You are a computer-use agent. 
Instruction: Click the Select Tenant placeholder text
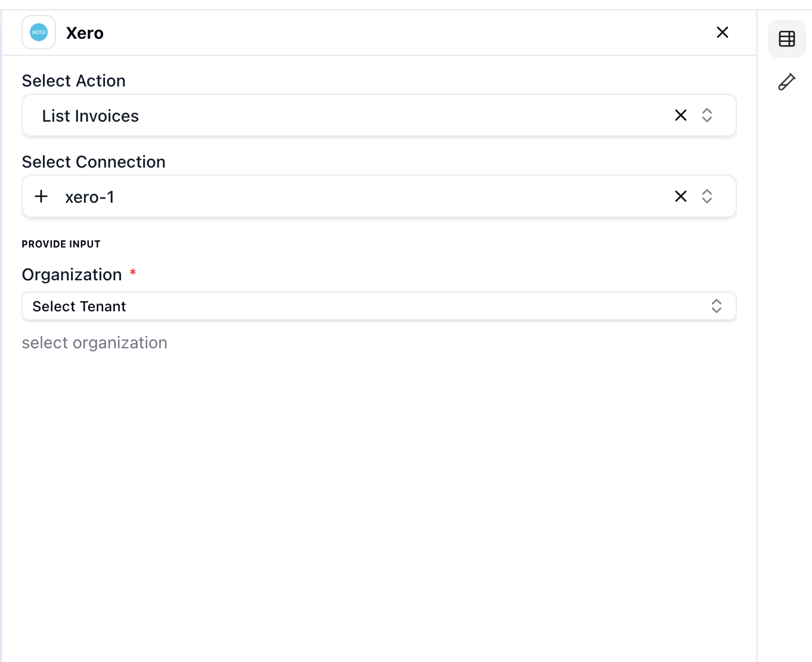pyautogui.click(x=79, y=306)
